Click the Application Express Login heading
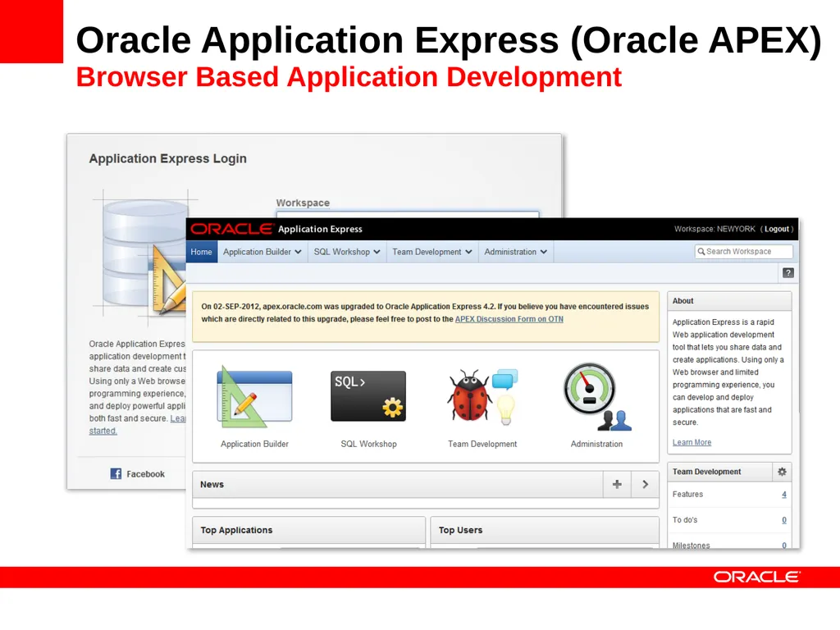 167,158
